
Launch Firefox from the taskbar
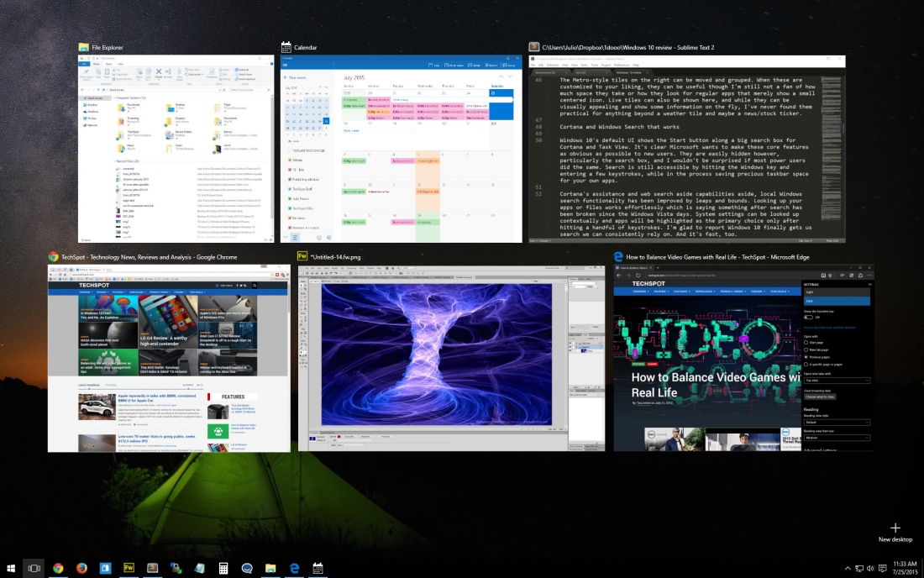tap(81, 568)
